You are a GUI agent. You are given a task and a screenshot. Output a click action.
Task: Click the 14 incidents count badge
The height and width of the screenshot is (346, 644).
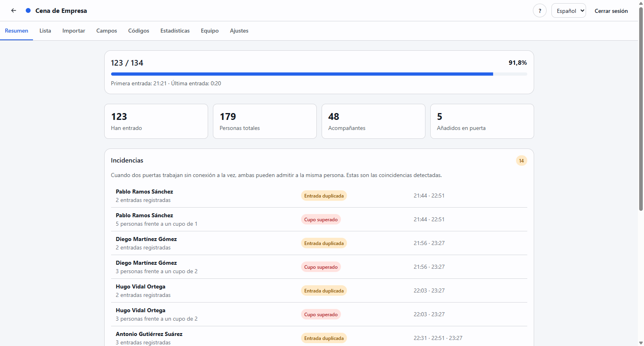[521, 161]
